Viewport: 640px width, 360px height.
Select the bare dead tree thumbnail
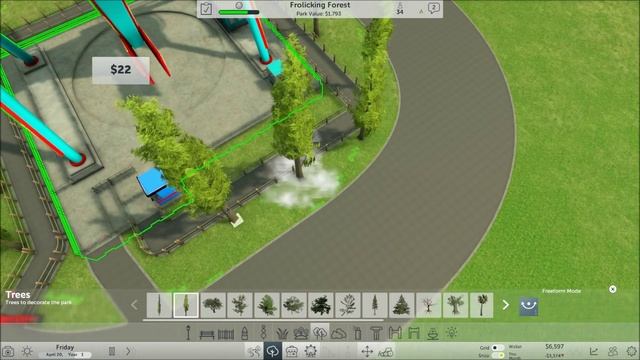coord(428,305)
